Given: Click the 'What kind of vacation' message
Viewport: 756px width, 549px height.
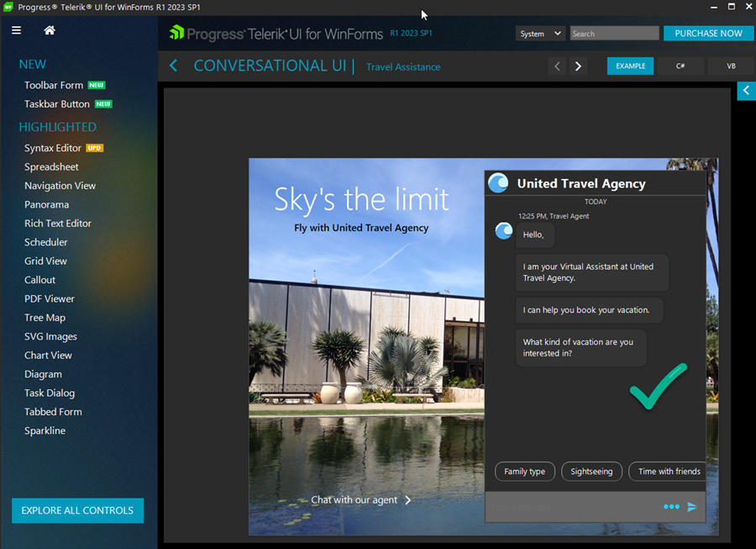Looking at the screenshot, I should [x=581, y=348].
